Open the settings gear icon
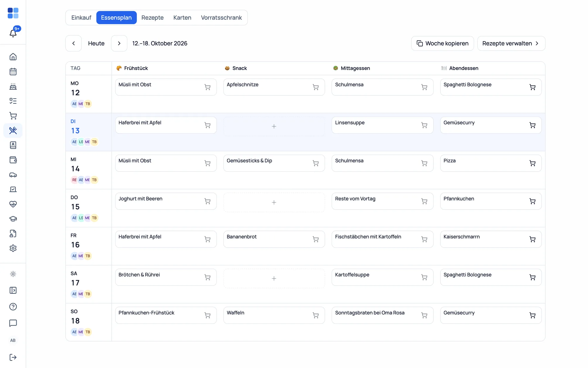Viewport: 588px width, 368px height. click(x=13, y=248)
